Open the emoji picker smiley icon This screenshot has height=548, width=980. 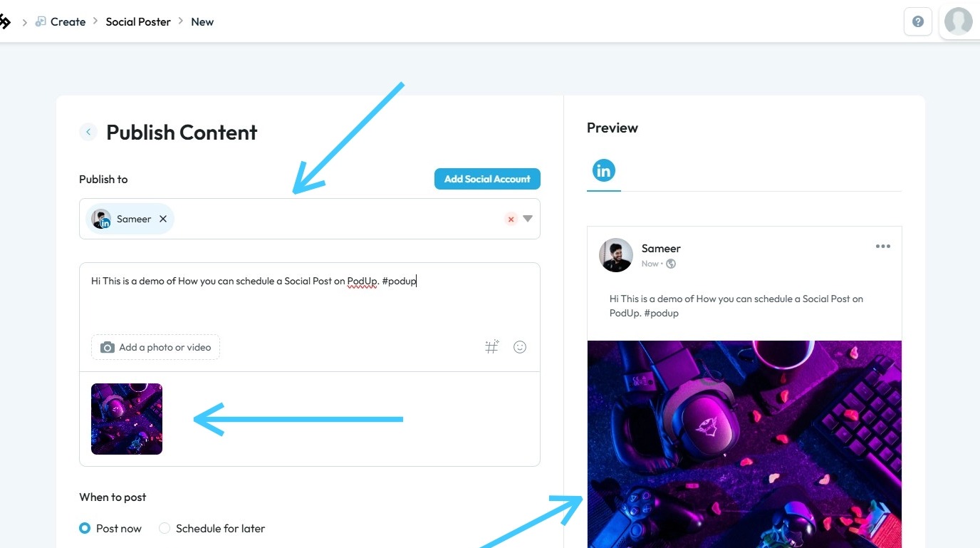520,347
